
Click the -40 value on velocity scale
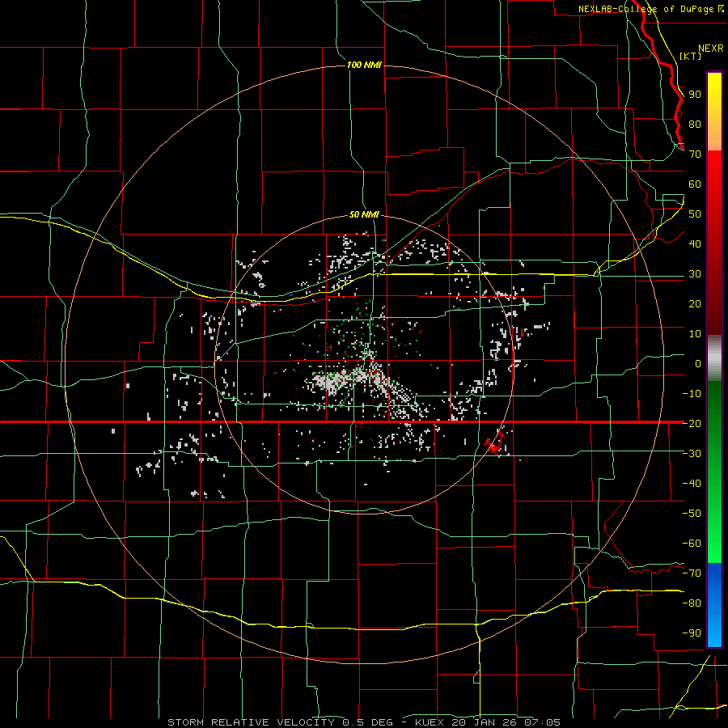[692, 484]
